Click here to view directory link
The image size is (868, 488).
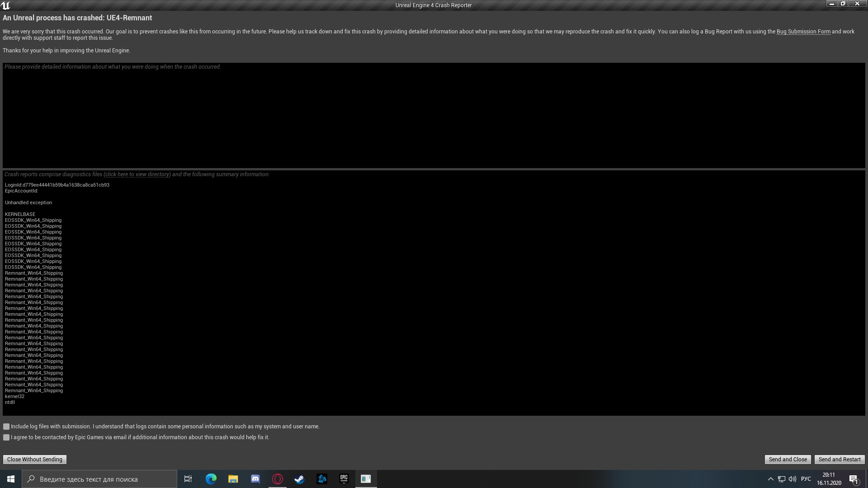[x=137, y=174]
